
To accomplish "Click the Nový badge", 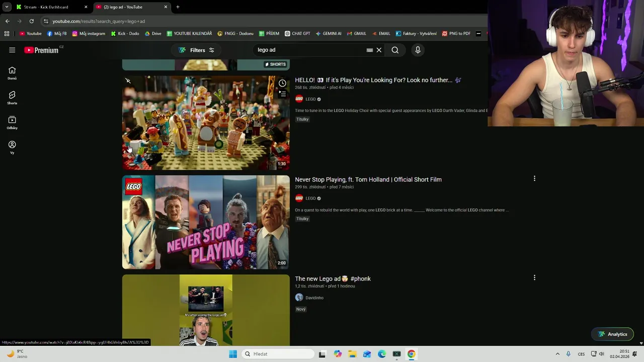I will 301,309.
